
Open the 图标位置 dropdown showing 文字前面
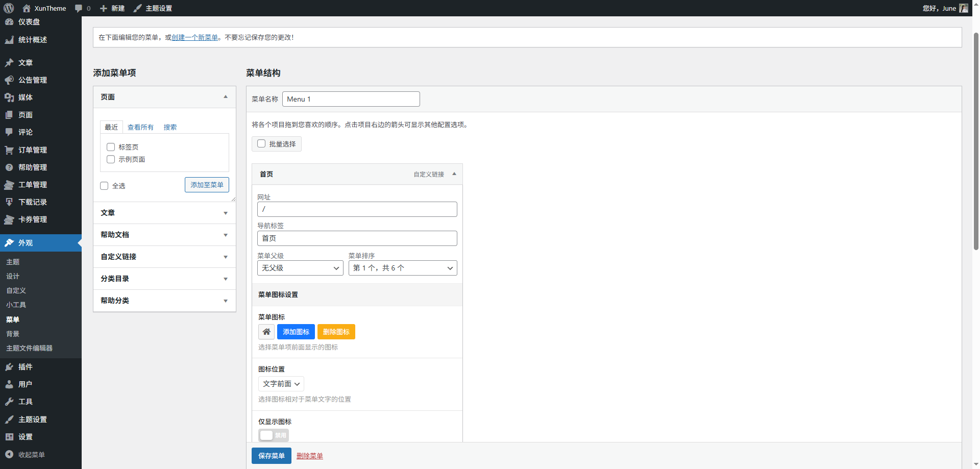pyautogui.click(x=281, y=384)
